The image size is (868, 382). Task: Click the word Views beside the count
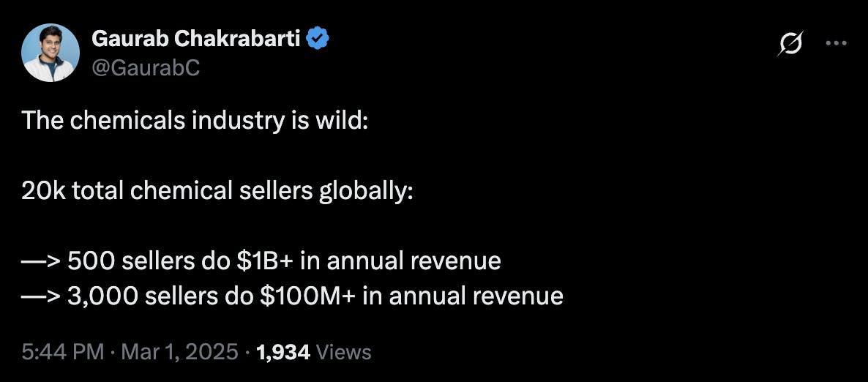(344, 352)
